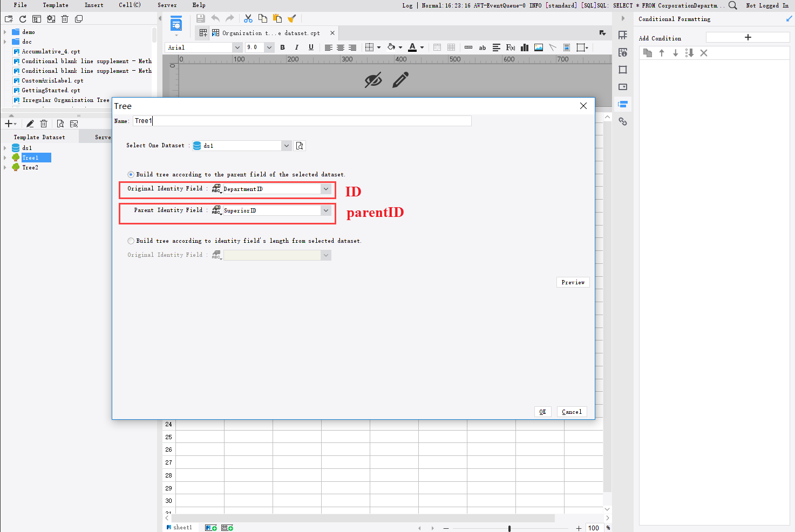Choose Build tree according to identity field's length

131,241
